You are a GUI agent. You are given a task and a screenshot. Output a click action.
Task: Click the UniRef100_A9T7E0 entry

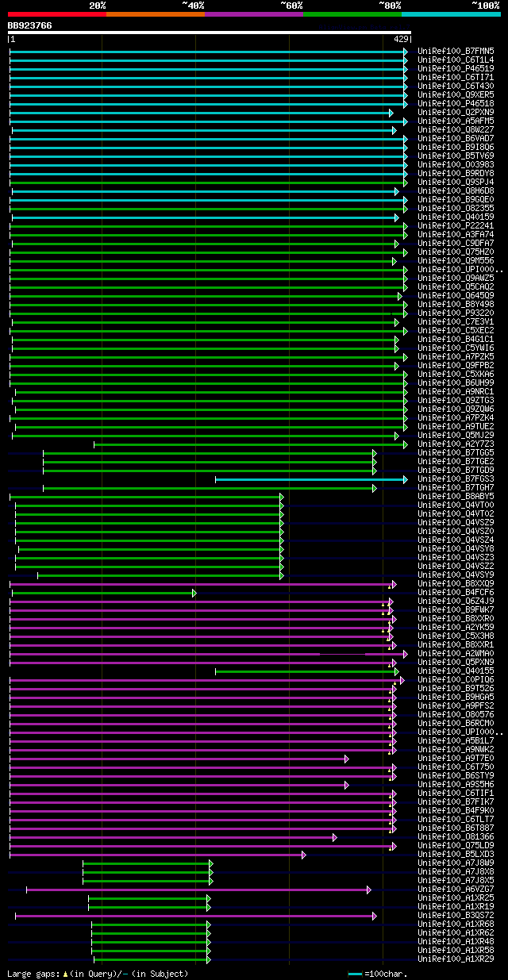tap(456, 758)
